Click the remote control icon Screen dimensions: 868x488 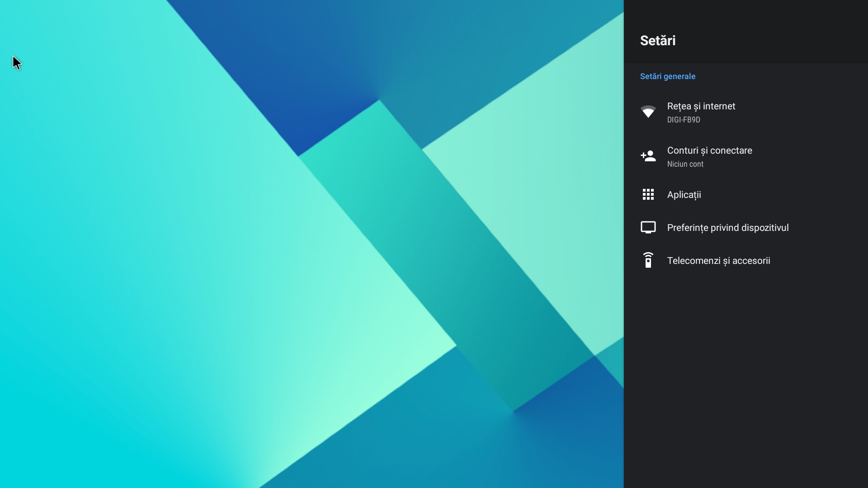[648, 260]
